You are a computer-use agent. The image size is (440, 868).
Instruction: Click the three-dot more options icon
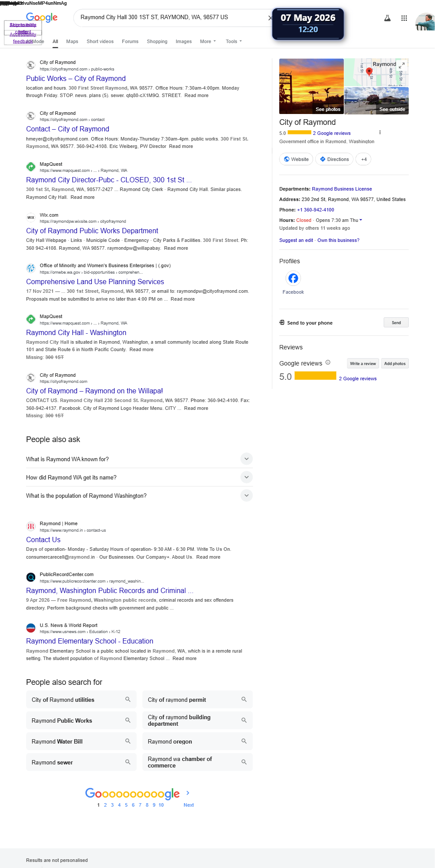pyautogui.click(x=380, y=132)
